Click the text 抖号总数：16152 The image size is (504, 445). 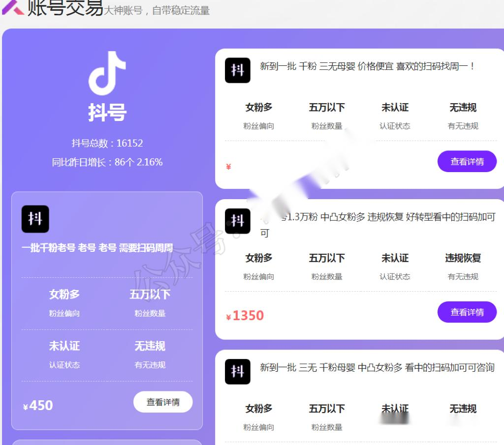point(107,143)
